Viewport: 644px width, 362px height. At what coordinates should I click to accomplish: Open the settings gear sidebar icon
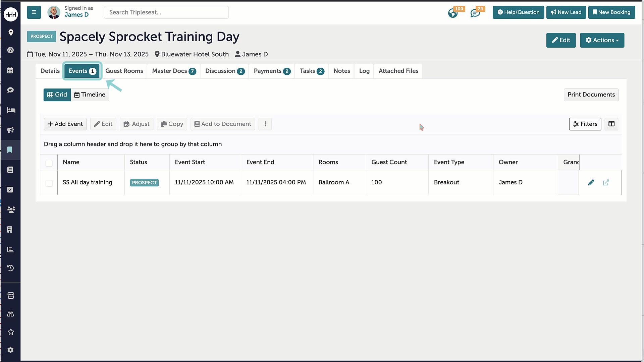(x=11, y=350)
